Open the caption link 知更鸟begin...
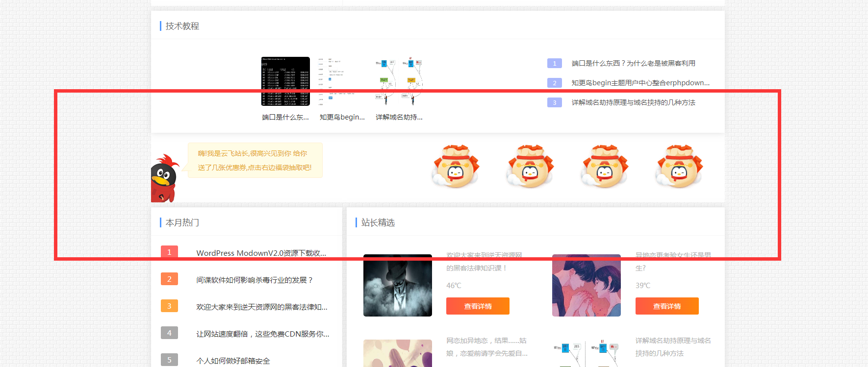The image size is (868, 367). 342,117
